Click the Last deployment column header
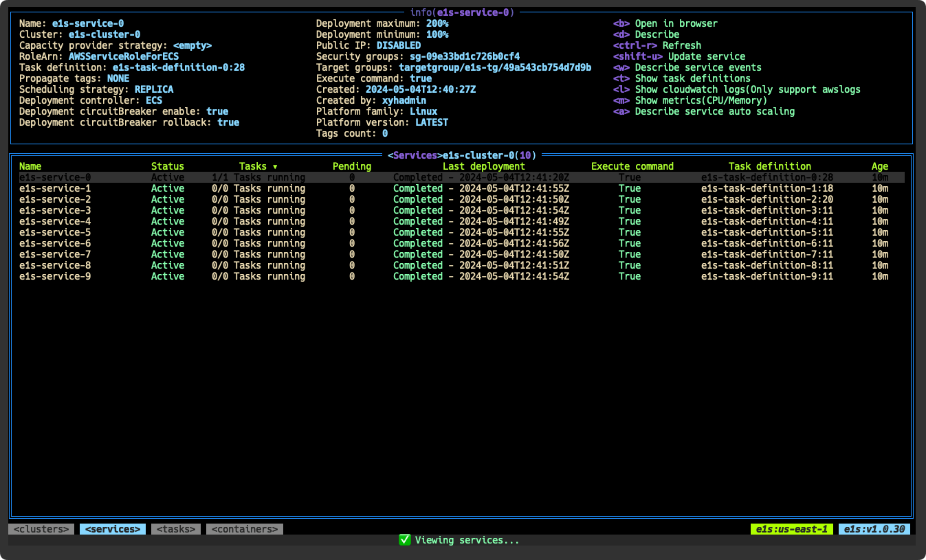This screenshot has width=926, height=560. [x=484, y=166]
